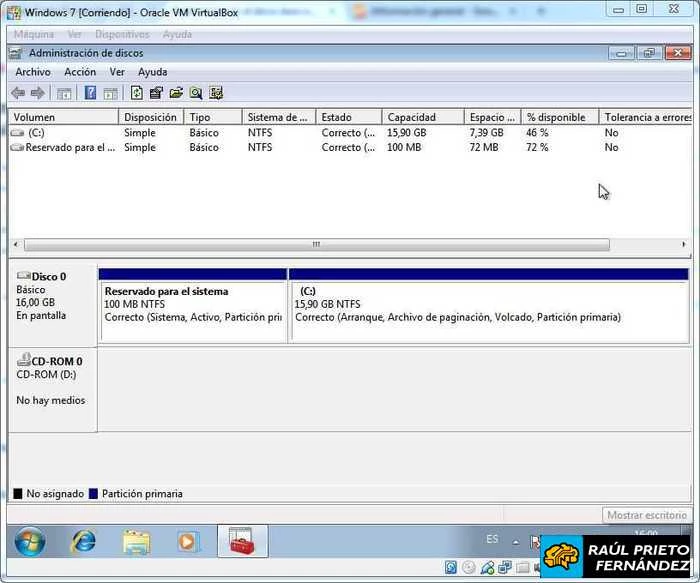This screenshot has height=583, width=700.
Task: Click the VirtualBox network status icon
Action: (505, 567)
